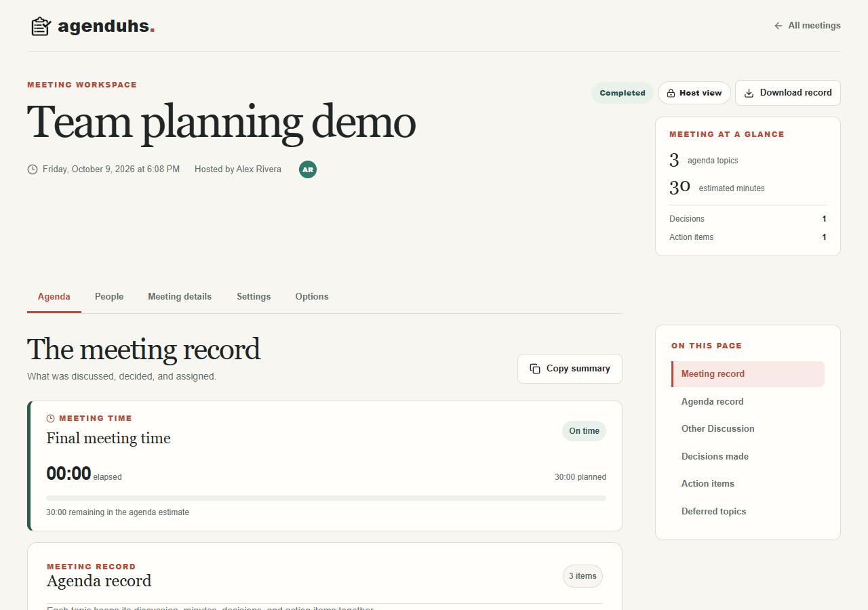This screenshot has height=610, width=868.
Task: Download the meeting record
Action: (788, 93)
